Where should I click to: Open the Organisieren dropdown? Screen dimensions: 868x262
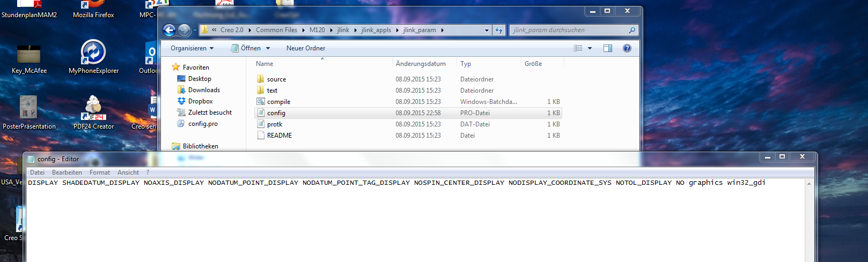[192, 48]
